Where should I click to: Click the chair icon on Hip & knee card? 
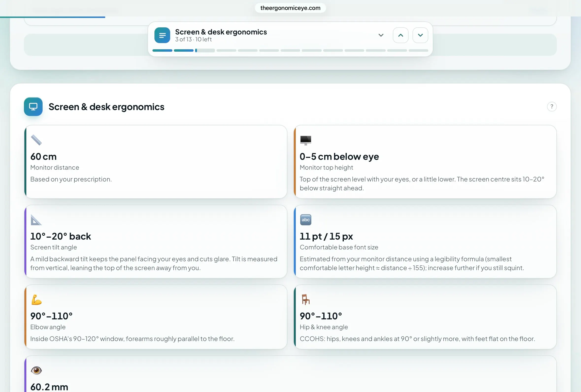point(305,299)
